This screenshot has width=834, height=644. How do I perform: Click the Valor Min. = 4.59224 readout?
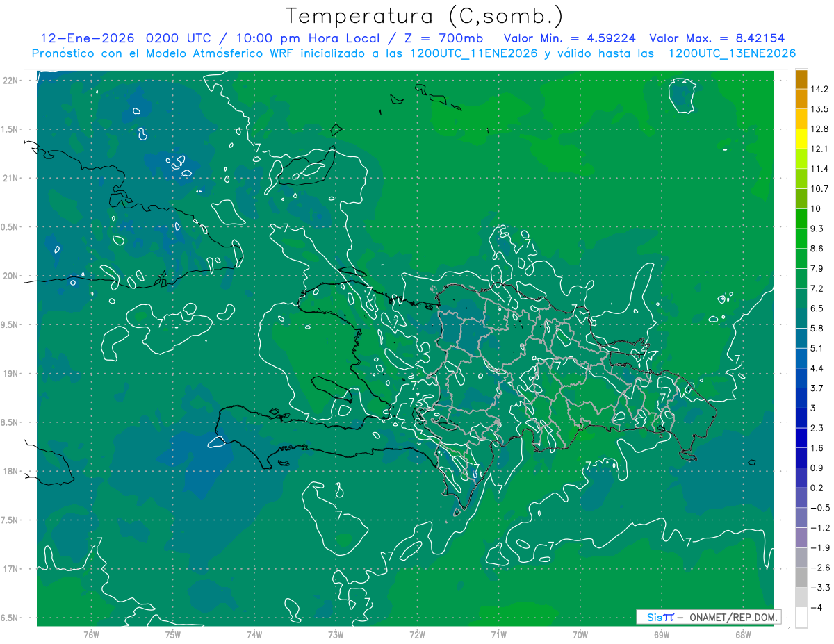click(x=570, y=38)
